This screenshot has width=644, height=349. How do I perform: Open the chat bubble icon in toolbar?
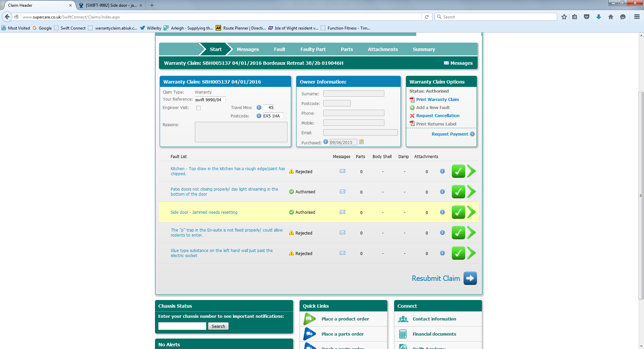[x=623, y=17]
